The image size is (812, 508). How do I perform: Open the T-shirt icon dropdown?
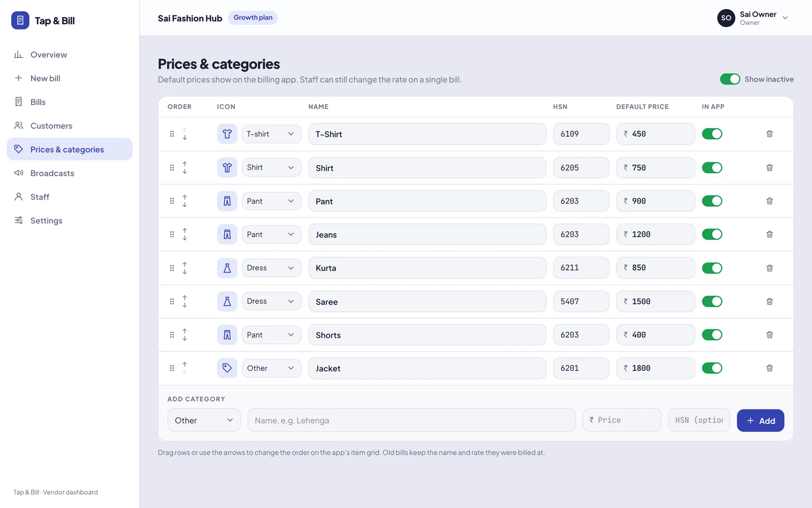(272, 134)
